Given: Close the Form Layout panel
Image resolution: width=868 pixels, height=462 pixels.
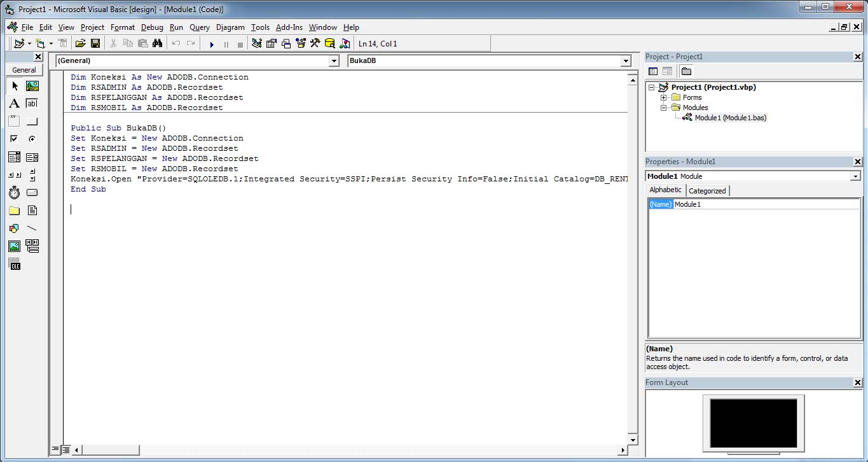Looking at the screenshot, I should pos(857,382).
